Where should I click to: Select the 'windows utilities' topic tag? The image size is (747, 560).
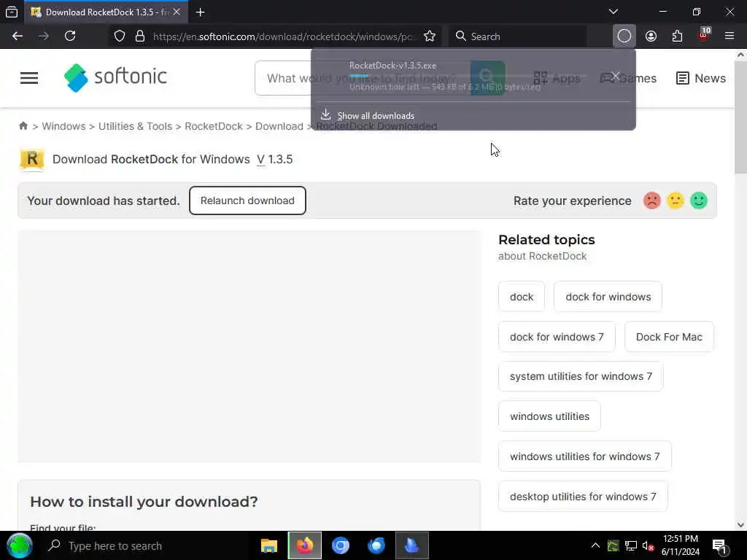click(x=549, y=416)
